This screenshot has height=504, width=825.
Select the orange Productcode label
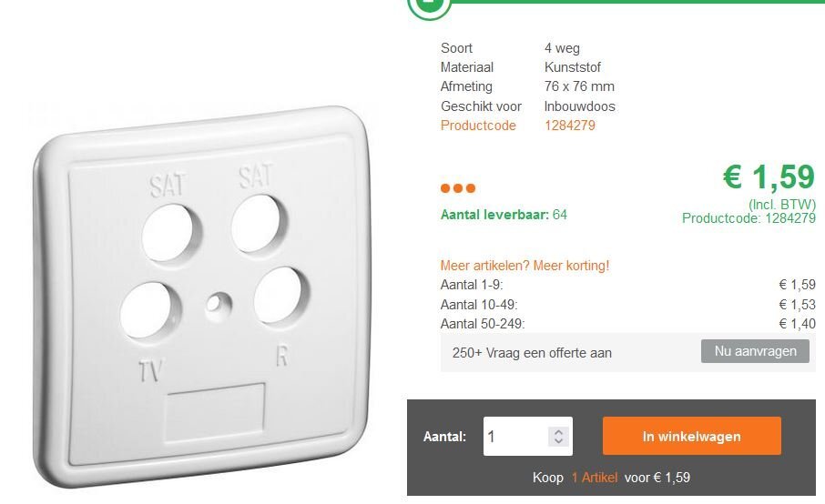coord(478,126)
